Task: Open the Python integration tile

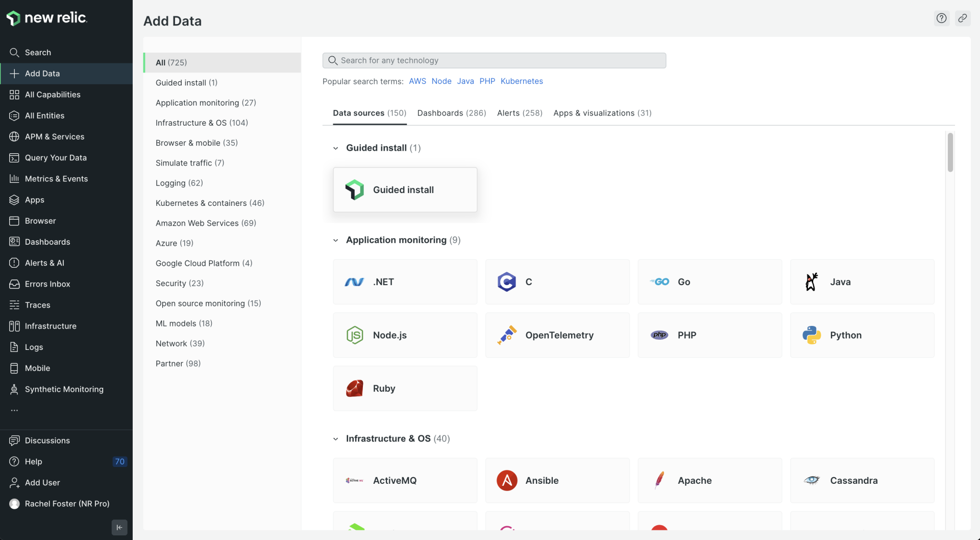Action: tap(862, 335)
